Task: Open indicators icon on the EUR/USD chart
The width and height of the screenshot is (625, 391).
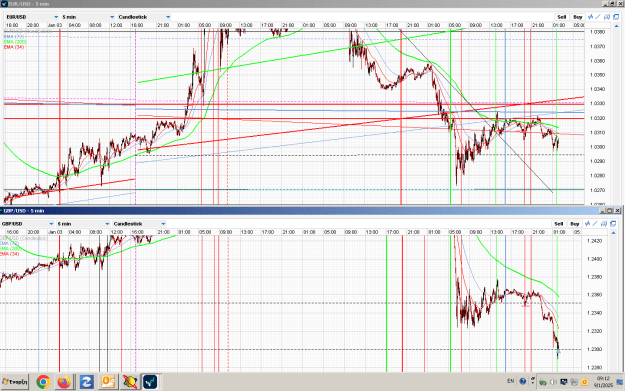Action: click(590, 17)
